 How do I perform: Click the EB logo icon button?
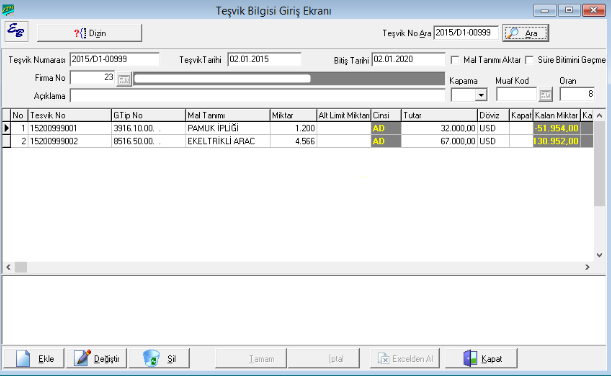(x=16, y=32)
